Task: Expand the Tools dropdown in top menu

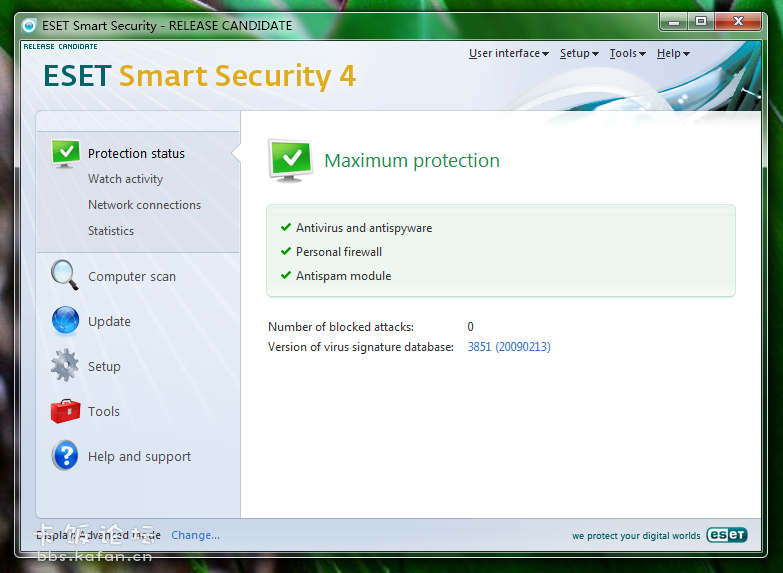Action: pos(627,54)
